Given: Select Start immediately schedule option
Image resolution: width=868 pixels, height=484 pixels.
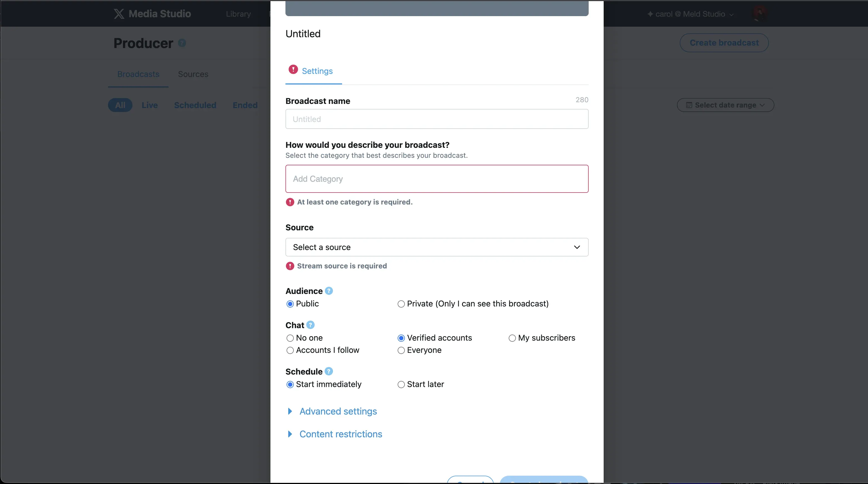Looking at the screenshot, I should pyautogui.click(x=290, y=385).
